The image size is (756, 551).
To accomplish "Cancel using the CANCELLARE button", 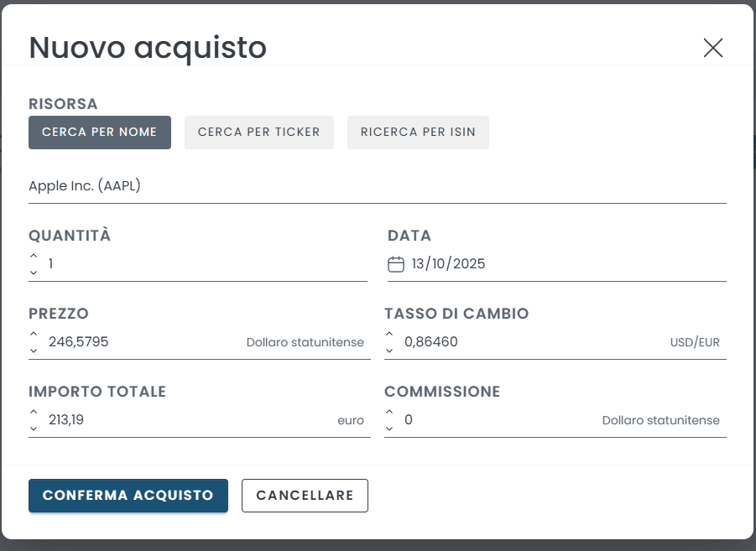I will 305,496.
